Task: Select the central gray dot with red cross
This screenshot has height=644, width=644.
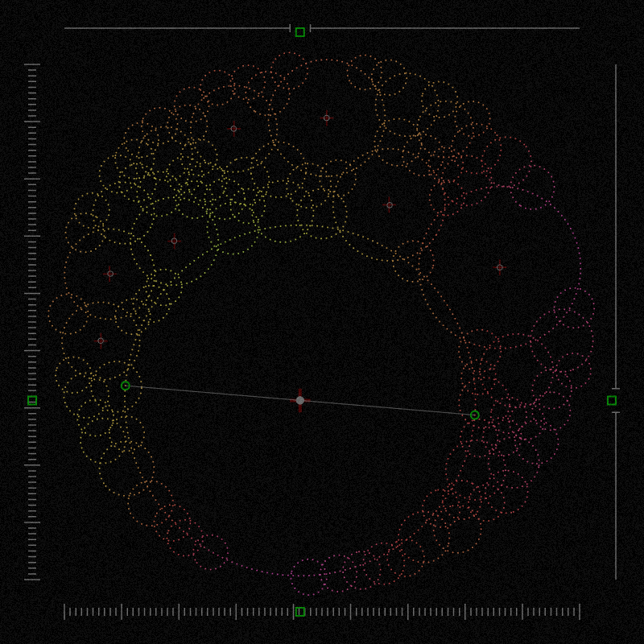Action: tap(300, 400)
